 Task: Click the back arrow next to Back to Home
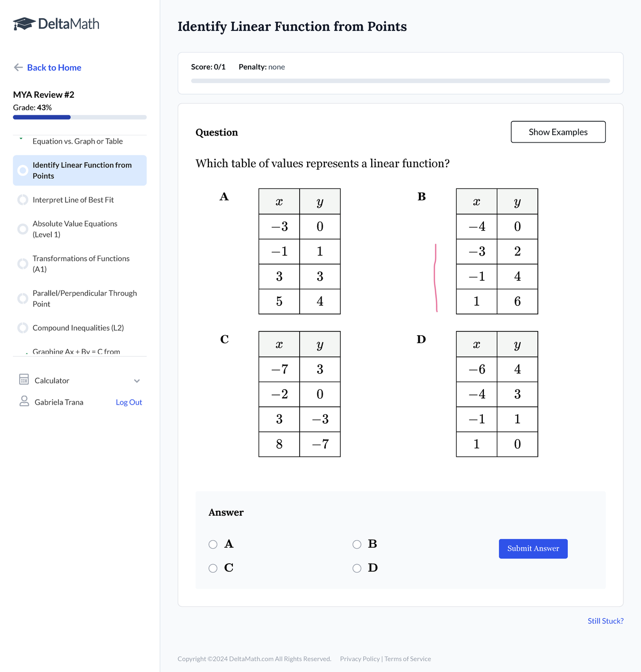[x=18, y=67]
